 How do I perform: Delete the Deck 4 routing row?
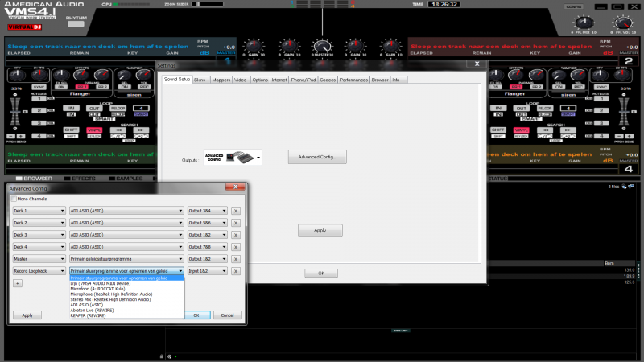click(236, 247)
